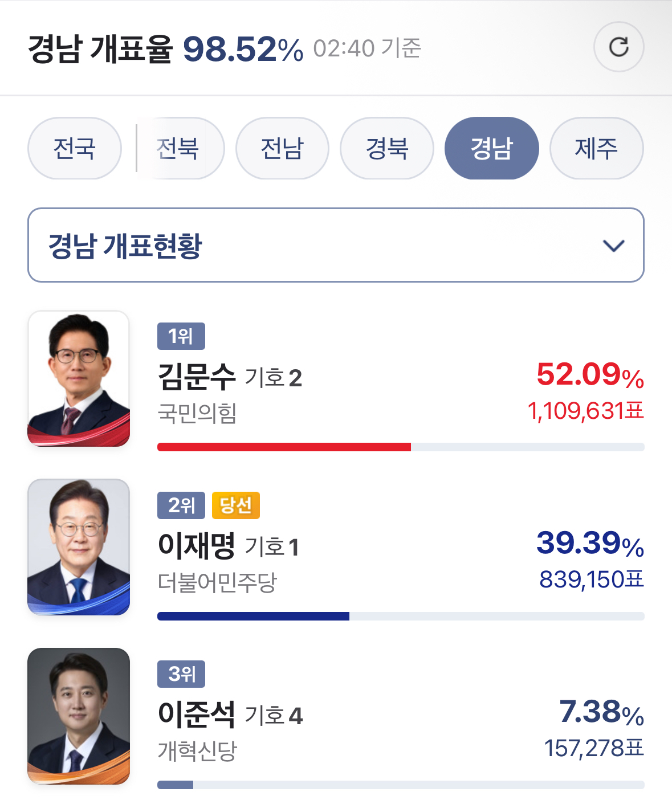Click the 157,278표 vote count
The height and width of the screenshot is (800, 672).
point(594,748)
